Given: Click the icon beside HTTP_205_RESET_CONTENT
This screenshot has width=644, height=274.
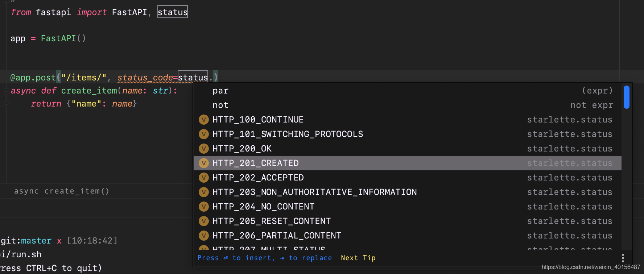Looking at the screenshot, I should tap(204, 221).
